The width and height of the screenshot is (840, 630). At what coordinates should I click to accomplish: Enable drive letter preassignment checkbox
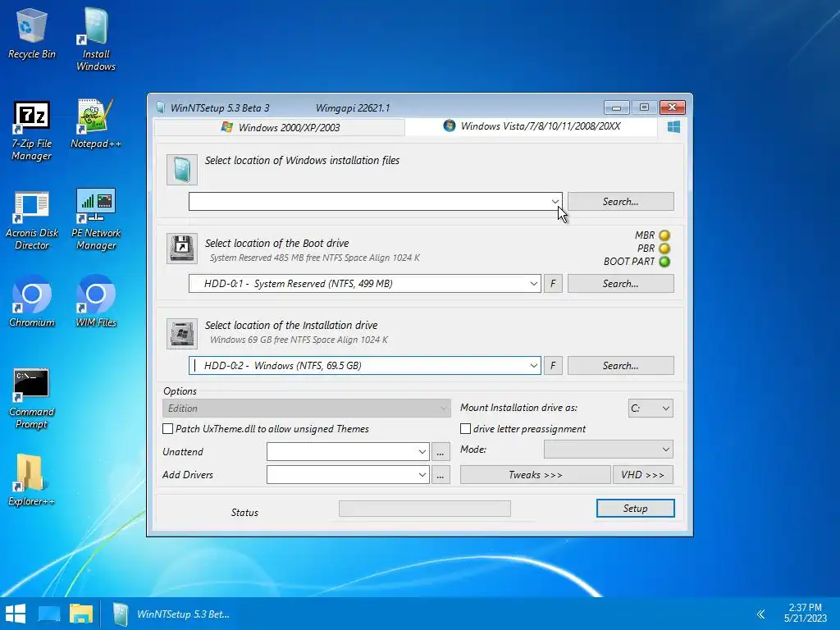(x=466, y=428)
